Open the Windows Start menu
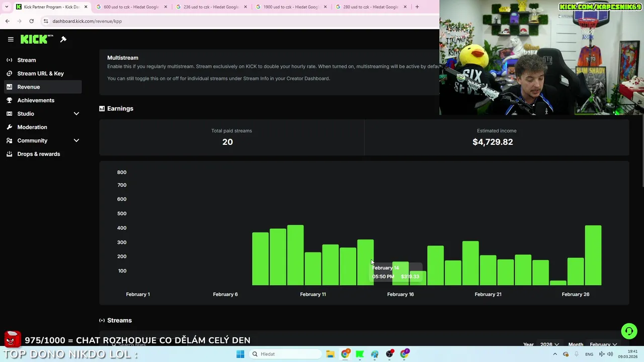644x362 pixels. coord(240,354)
